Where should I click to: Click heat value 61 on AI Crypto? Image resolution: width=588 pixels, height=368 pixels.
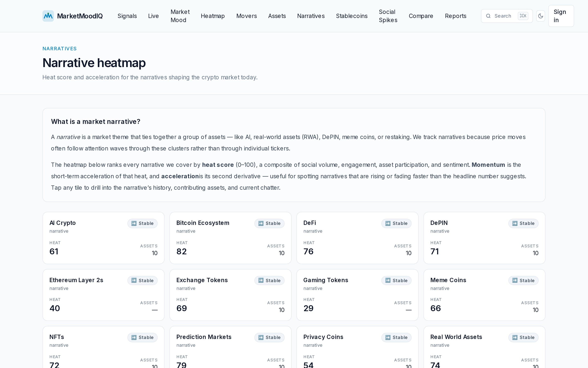click(x=54, y=251)
